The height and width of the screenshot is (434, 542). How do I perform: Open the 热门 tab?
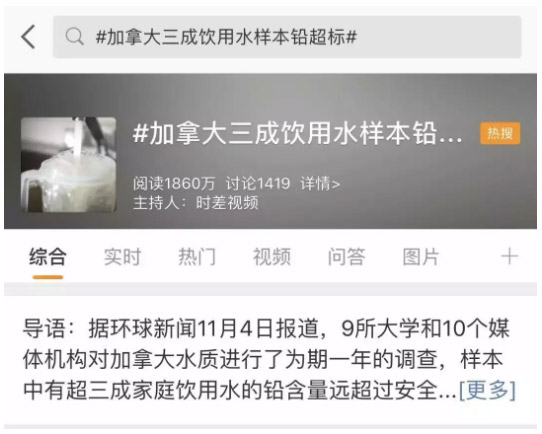197,257
